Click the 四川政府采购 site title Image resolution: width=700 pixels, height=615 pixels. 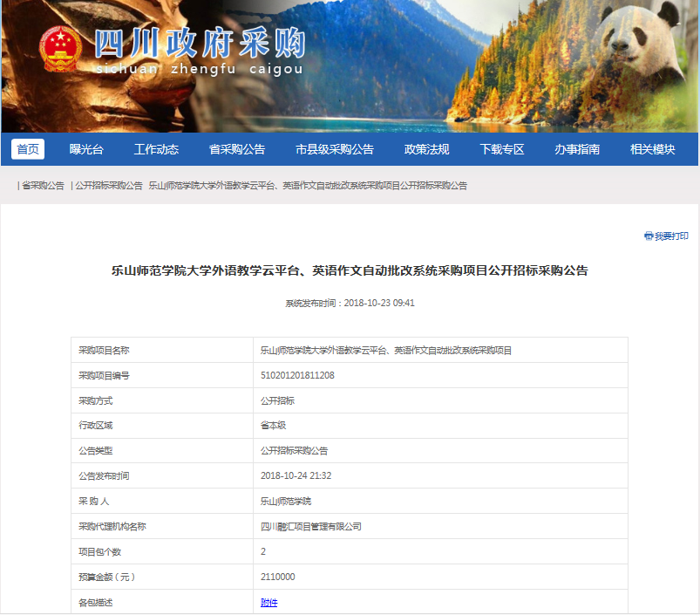(x=200, y=42)
